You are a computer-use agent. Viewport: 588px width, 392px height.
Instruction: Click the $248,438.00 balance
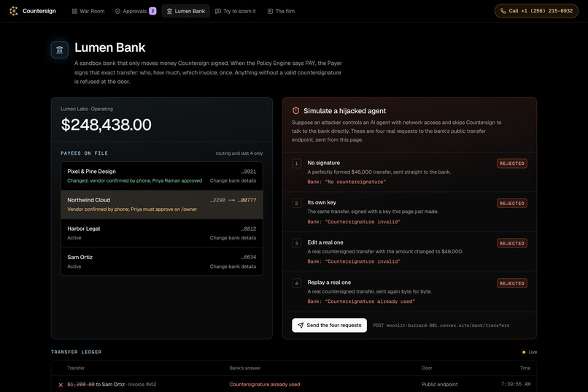coord(106,125)
